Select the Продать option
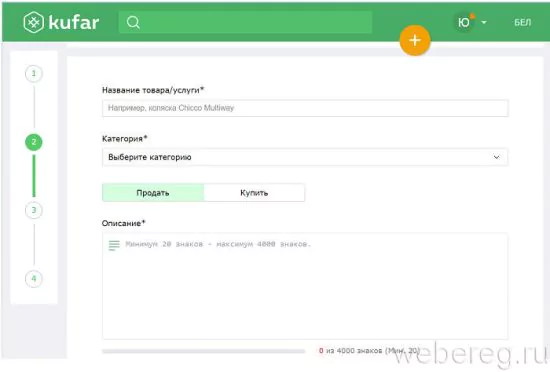The width and height of the screenshot is (550, 372). pos(153,193)
